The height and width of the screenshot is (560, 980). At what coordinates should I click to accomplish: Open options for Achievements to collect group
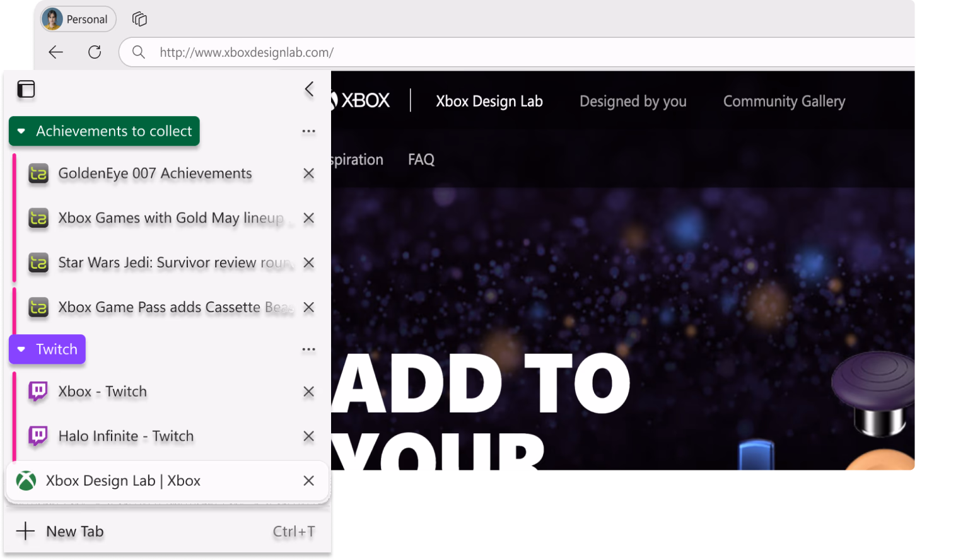308,131
